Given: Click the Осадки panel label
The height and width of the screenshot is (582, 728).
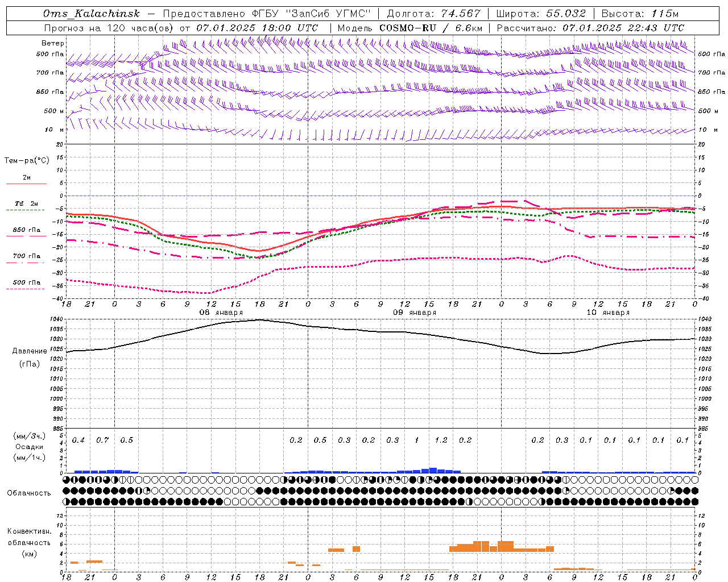Looking at the screenshot, I should click(30, 447).
